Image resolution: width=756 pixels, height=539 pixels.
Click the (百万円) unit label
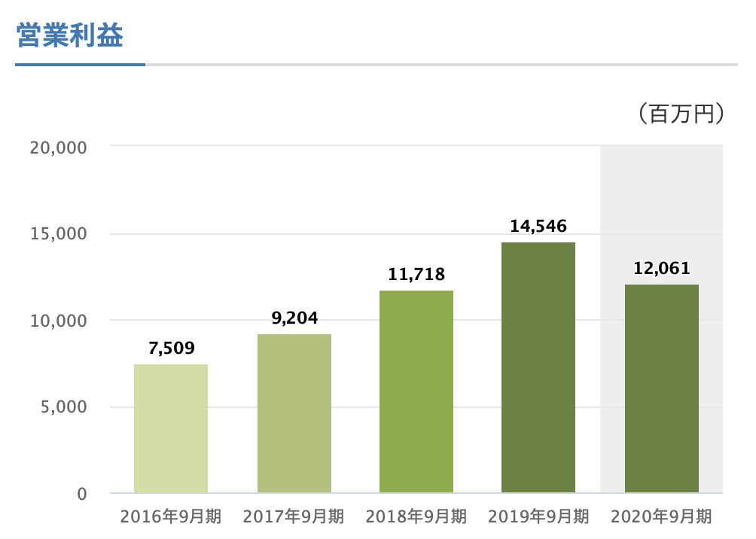tap(681, 114)
